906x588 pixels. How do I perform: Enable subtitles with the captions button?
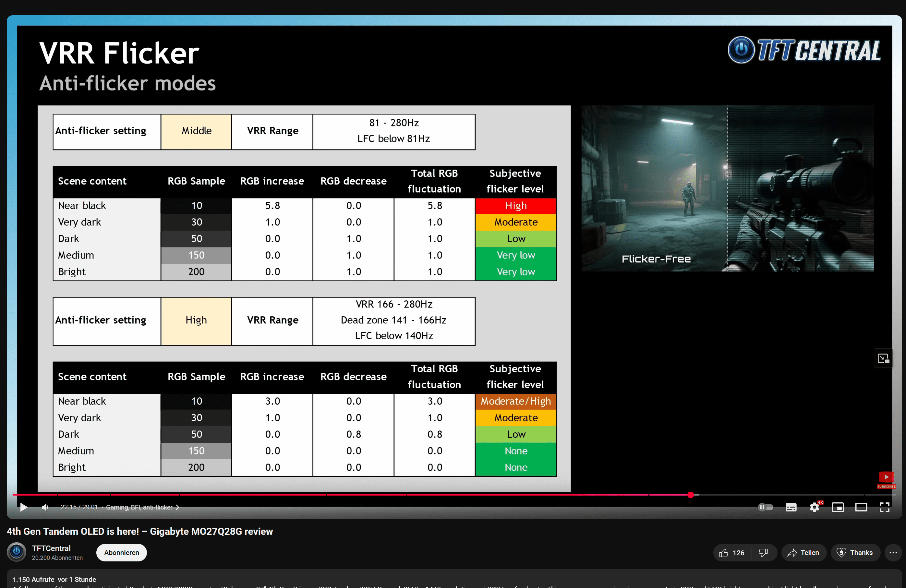[x=791, y=507]
